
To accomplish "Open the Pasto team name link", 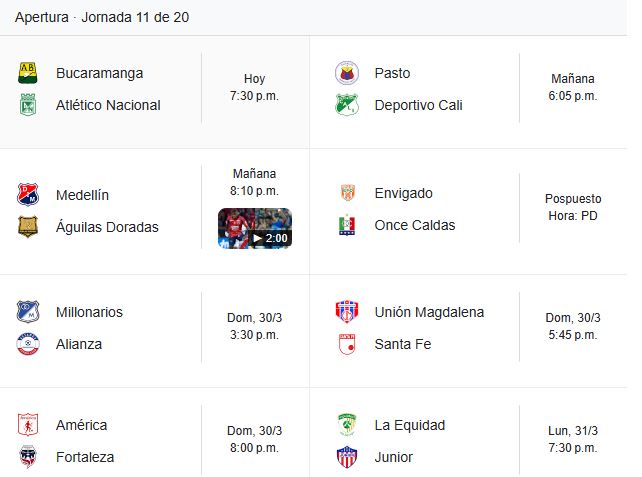I will 392,73.
